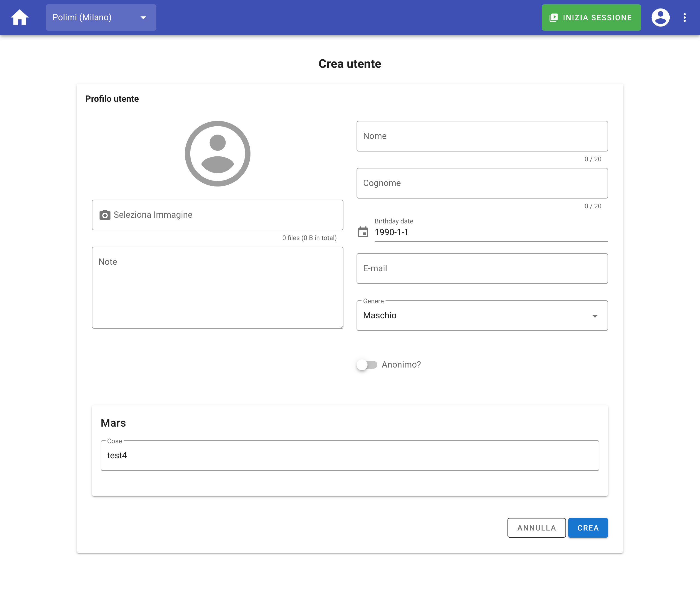The width and height of the screenshot is (700, 612).
Task: Toggle the Anonimo? switch
Action: click(367, 365)
